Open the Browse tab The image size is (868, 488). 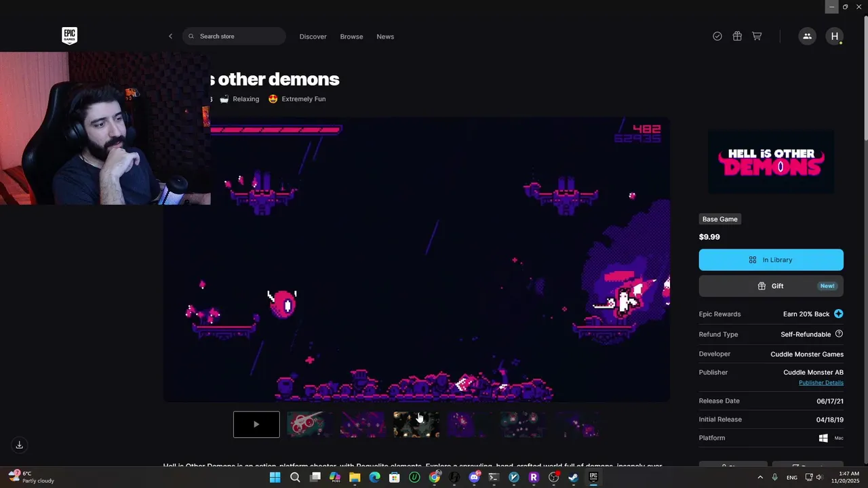(x=351, y=37)
